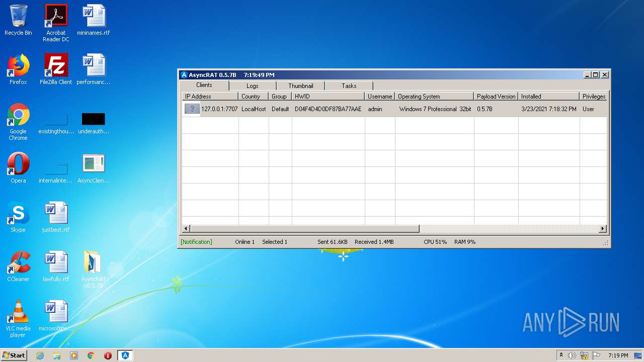This screenshot has height=362, width=644.
Task: Show hidden tray icons arrow
Action: pyautogui.click(x=561, y=355)
